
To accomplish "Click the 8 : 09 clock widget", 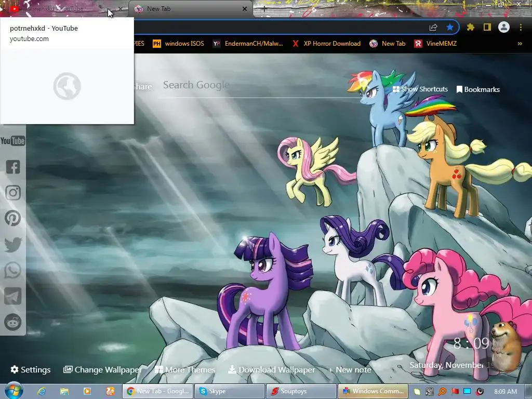I will click(471, 343).
